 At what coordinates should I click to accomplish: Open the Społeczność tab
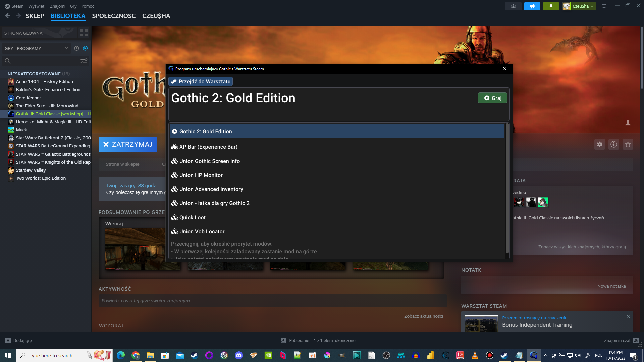pyautogui.click(x=114, y=16)
